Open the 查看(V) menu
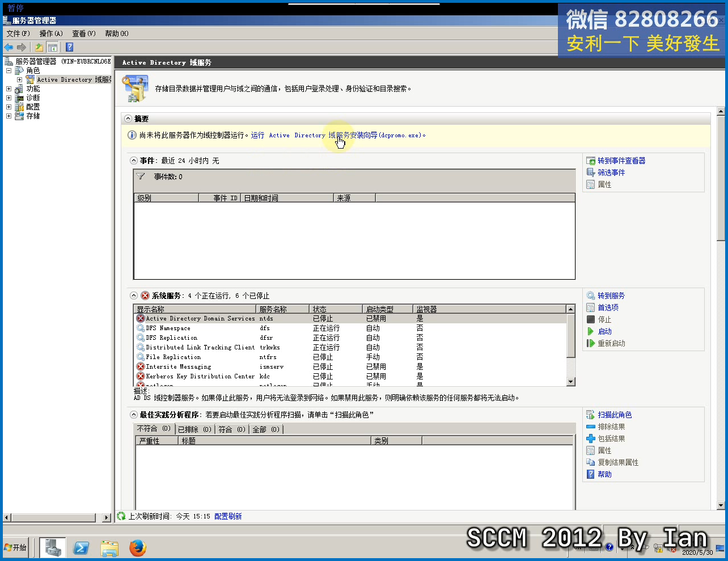 [84, 33]
